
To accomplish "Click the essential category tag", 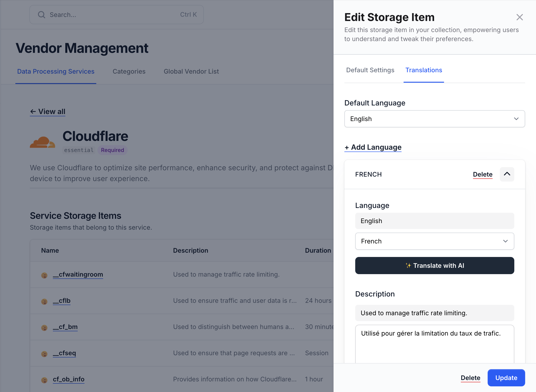I will coord(79,150).
